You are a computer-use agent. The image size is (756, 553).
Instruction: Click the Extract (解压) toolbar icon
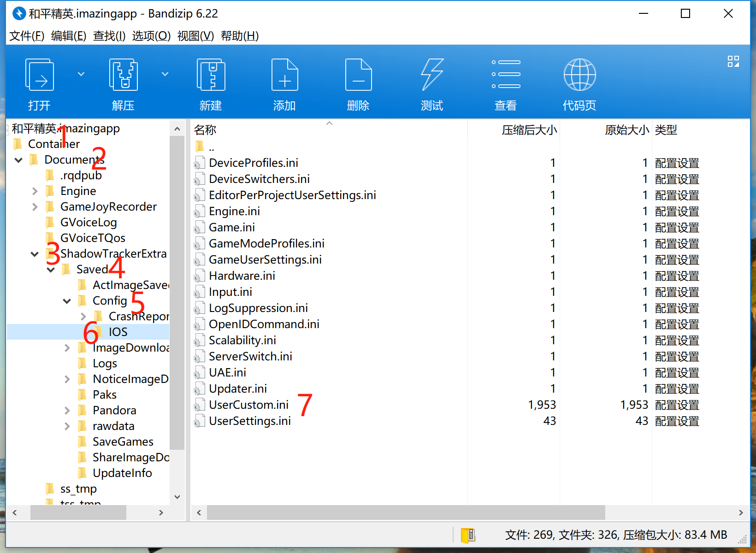click(x=123, y=75)
